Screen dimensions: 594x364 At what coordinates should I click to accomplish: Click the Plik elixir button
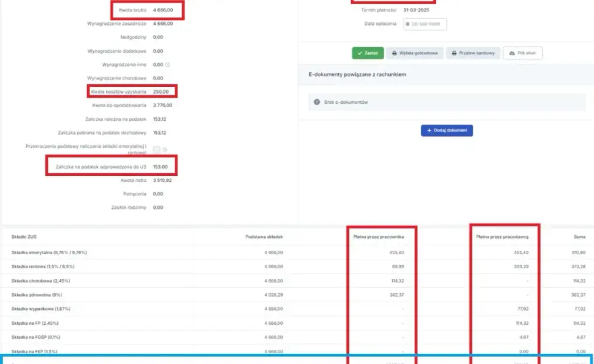point(522,53)
